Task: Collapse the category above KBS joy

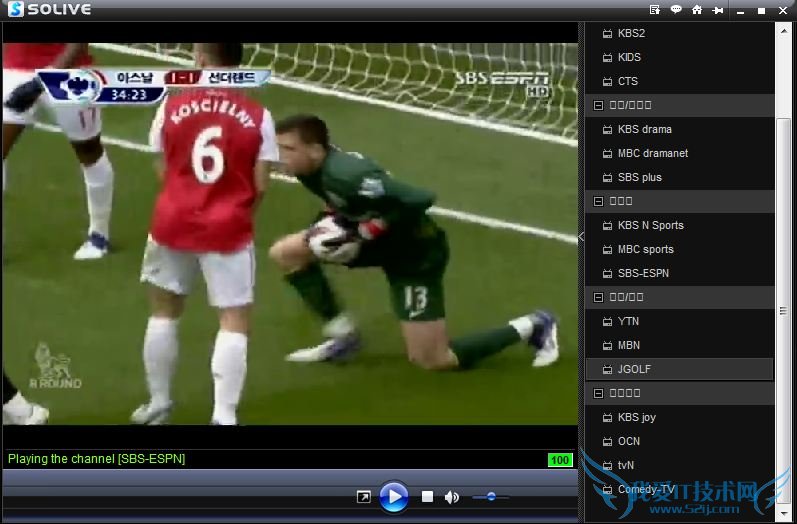Action: [598, 393]
